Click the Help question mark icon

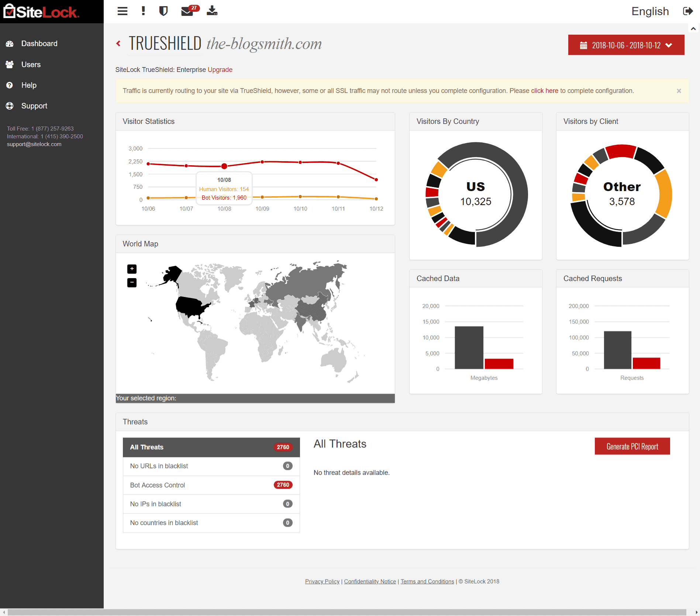[10, 85]
